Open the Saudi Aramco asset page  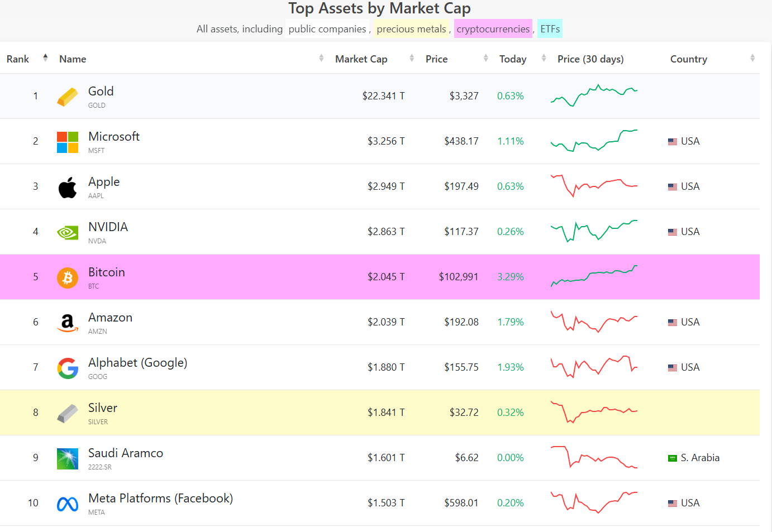[x=126, y=453]
